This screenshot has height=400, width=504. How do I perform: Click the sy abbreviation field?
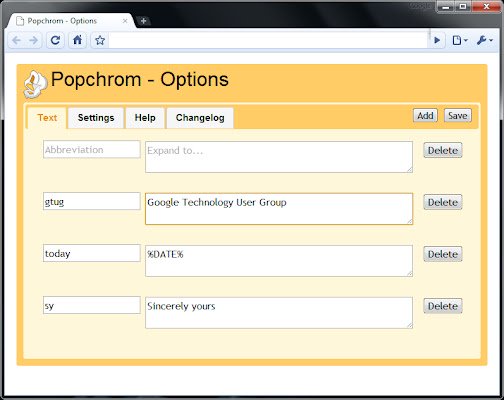[x=92, y=305]
